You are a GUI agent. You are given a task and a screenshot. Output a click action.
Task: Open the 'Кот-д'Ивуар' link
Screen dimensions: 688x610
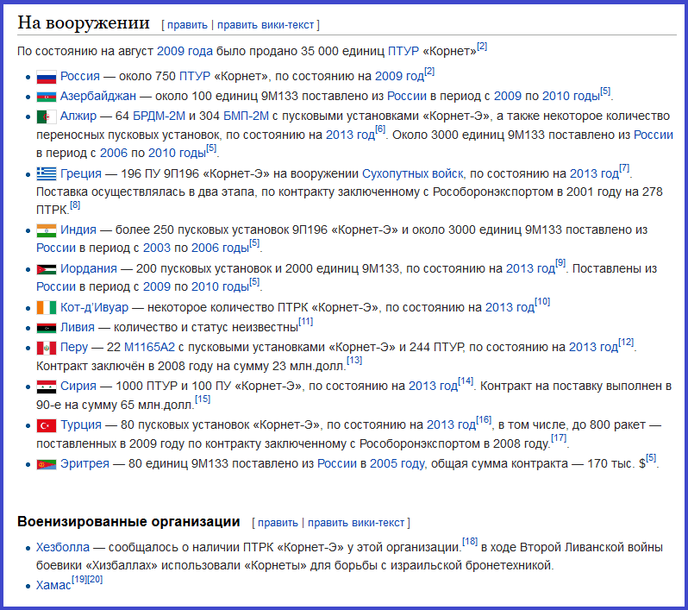(94, 307)
